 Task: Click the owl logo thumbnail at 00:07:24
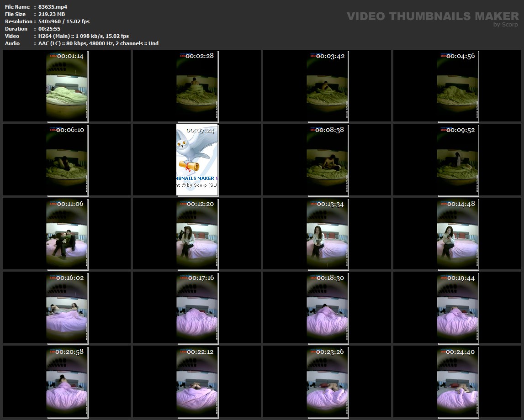tap(197, 160)
